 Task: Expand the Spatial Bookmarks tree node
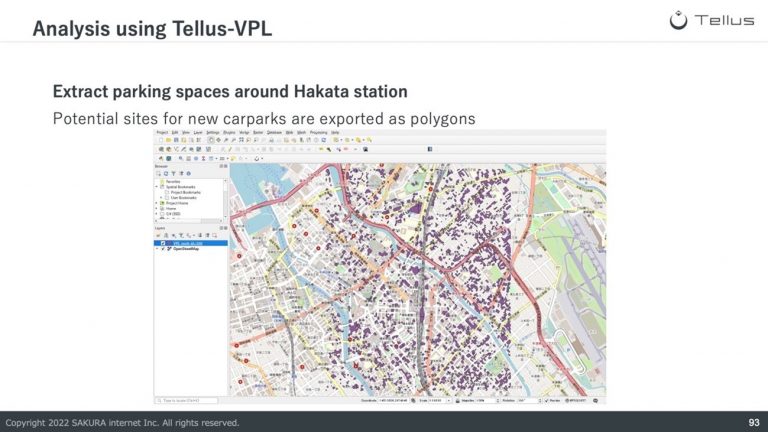pos(157,187)
